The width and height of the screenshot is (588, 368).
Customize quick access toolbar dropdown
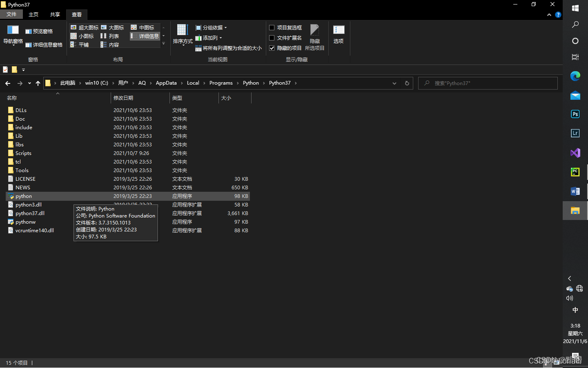pyautogui.click(x=23, y=70)
